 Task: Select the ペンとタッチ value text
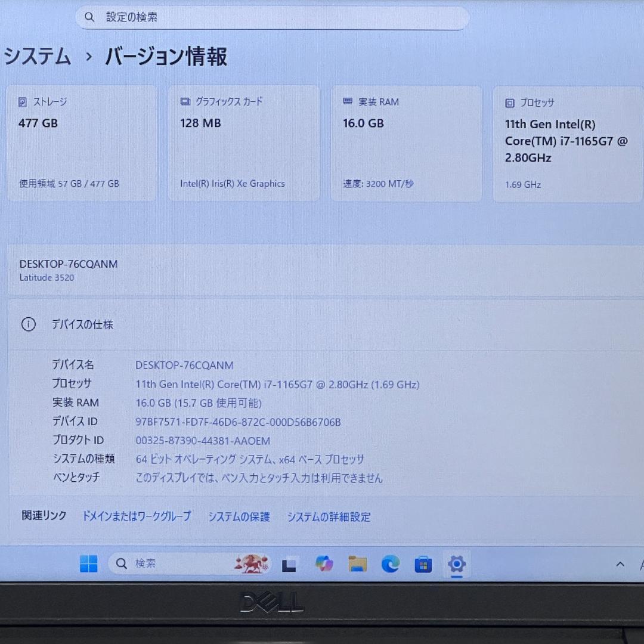click(259, 478)
